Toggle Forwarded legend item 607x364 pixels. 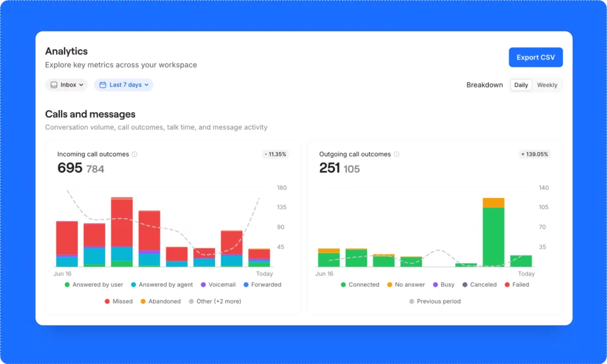263,285
